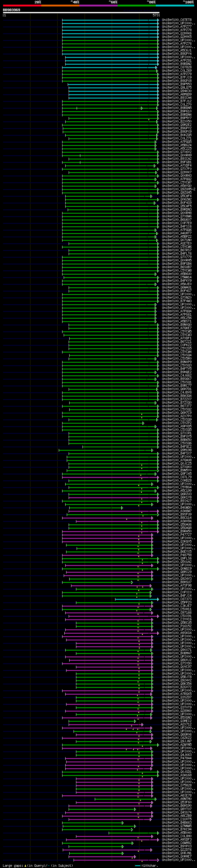The height and width of the screenshot is (868, 197).
Task: Open hit label UniRef100_Q2HVK6
Action: (177, 33)
